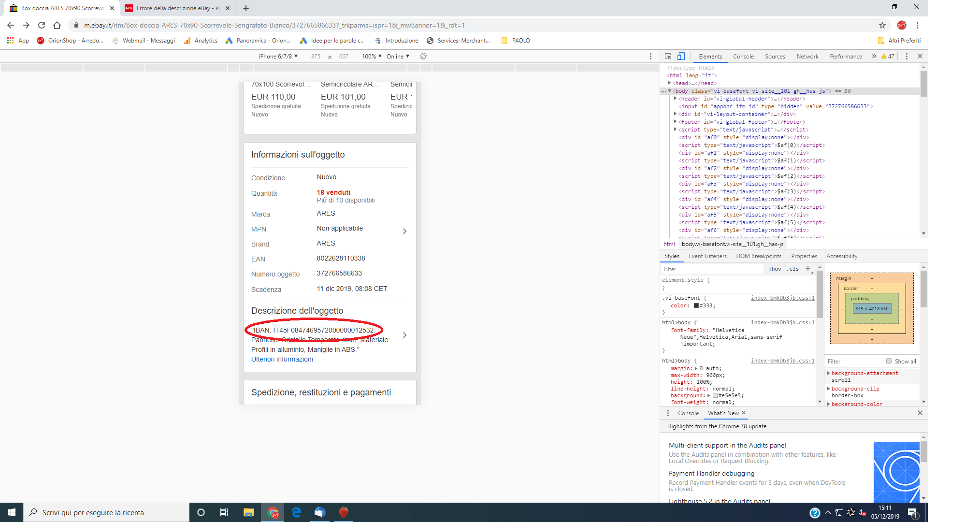Open the 47 warnings indicator

[x=888, y=57]
